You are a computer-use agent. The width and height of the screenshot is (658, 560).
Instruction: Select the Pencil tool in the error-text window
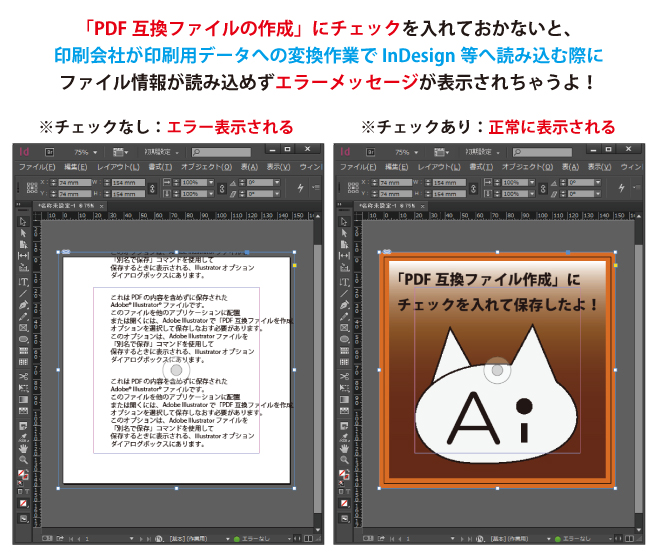tap(23, 317)
